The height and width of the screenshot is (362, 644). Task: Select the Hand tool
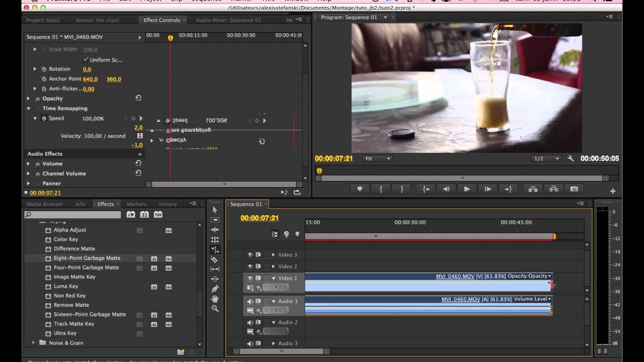coord(215,299)
